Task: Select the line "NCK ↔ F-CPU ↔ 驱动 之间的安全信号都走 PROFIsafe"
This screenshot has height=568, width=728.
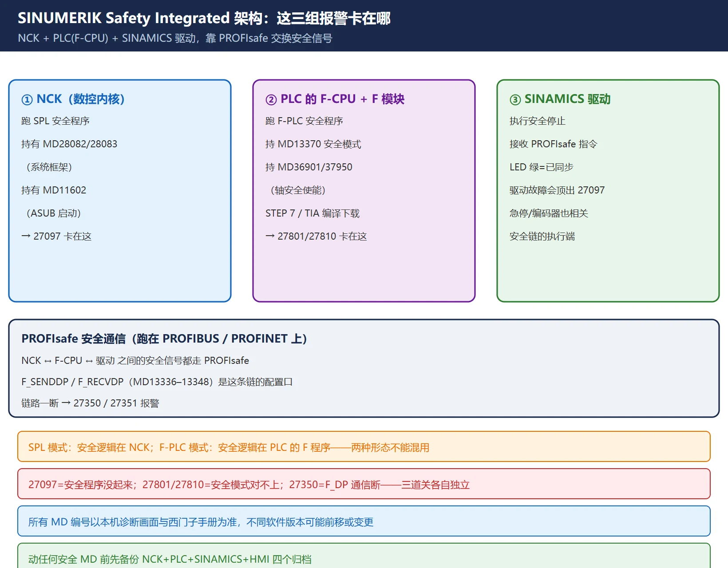Action: (x=135, y=361)
